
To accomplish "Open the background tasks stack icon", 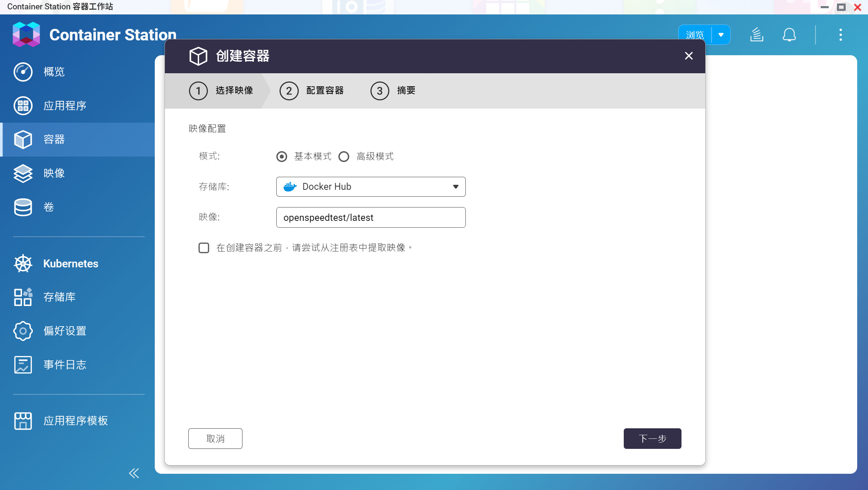I will pos(757,35).
